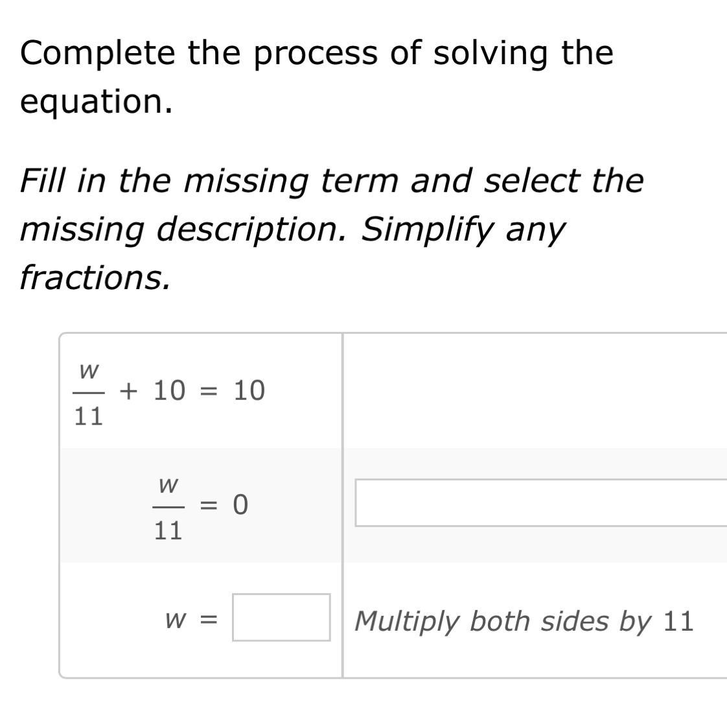Screen dimensions: 727x728
Task: Click the denominator 11 in the first equation
Action: (89, 416)
